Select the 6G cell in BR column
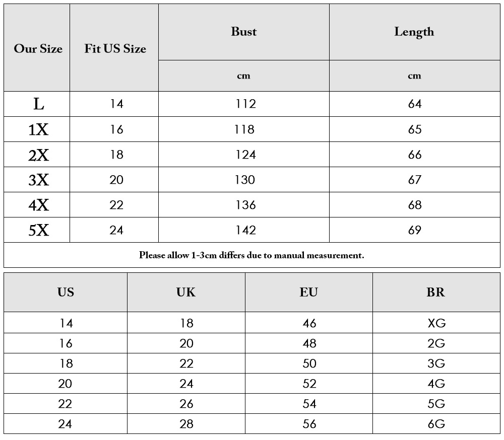This screenshot has width=504, height=440. click(x=436, y=424)
